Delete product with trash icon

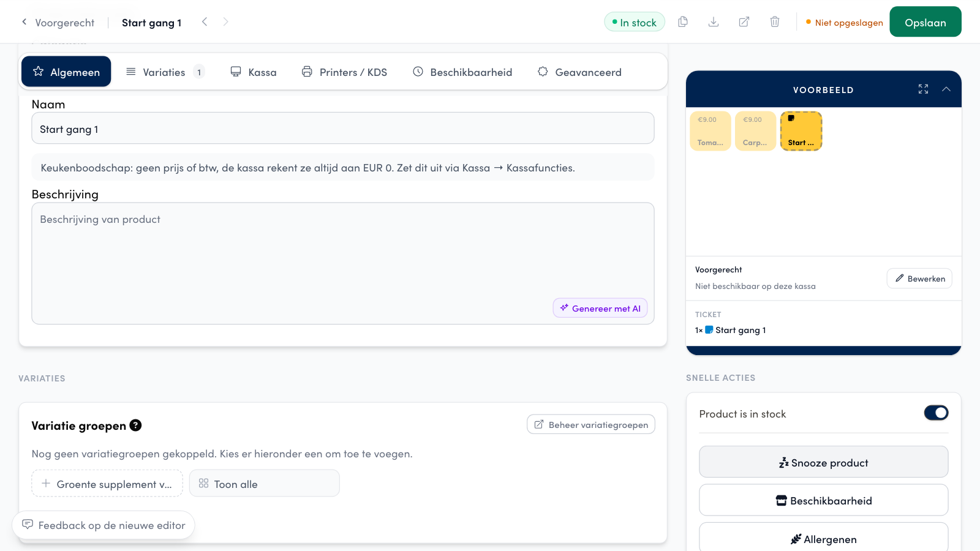775,22
